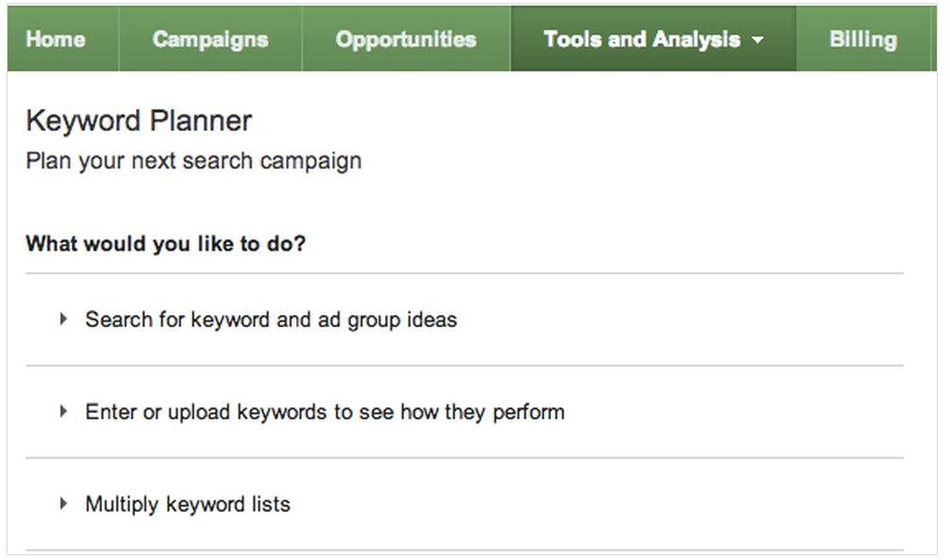Click the dropdown arrow beside Tools and Analysis
This screenshot has width=950, height=560.
(758, 41)
